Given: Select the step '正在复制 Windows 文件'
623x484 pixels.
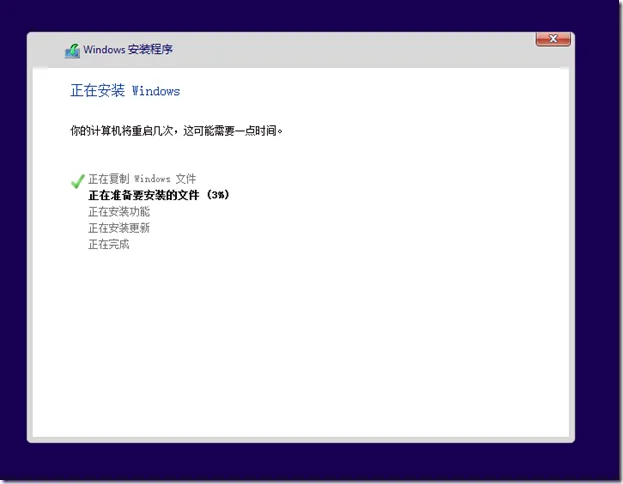Looking at the screenshot, I should click(142, 179).
